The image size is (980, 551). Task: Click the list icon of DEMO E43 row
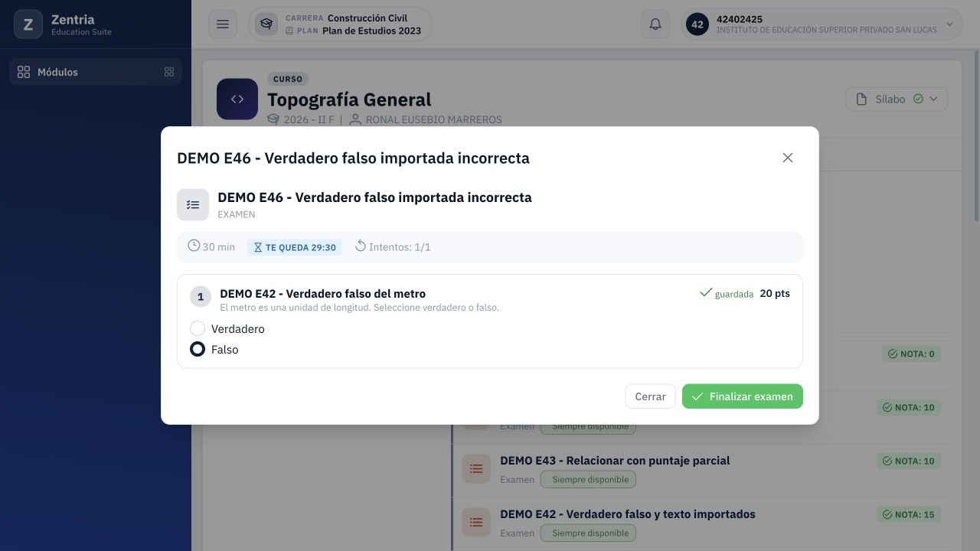click(476, 468)
